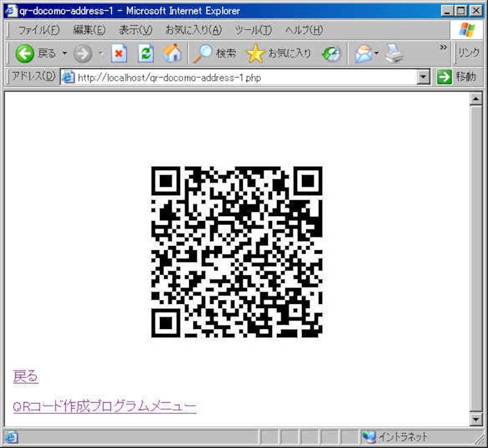Image resolution: width=488 pixels, height=448 pixels.
Task: Follow the 戻る link on the page
Action: click(26, 376)
